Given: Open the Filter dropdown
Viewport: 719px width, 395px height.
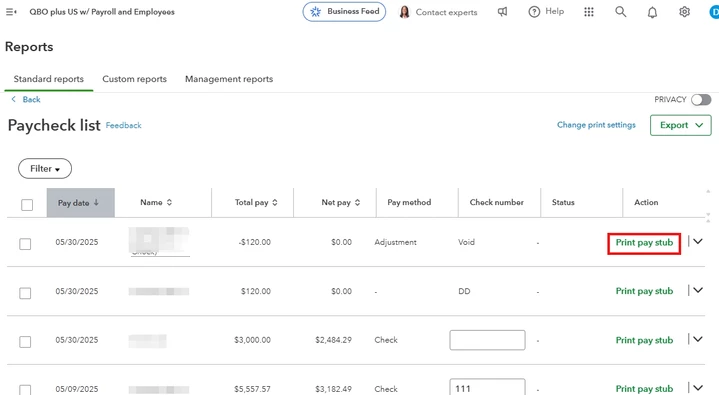Looking at the screenshot, I should [45, 168].
